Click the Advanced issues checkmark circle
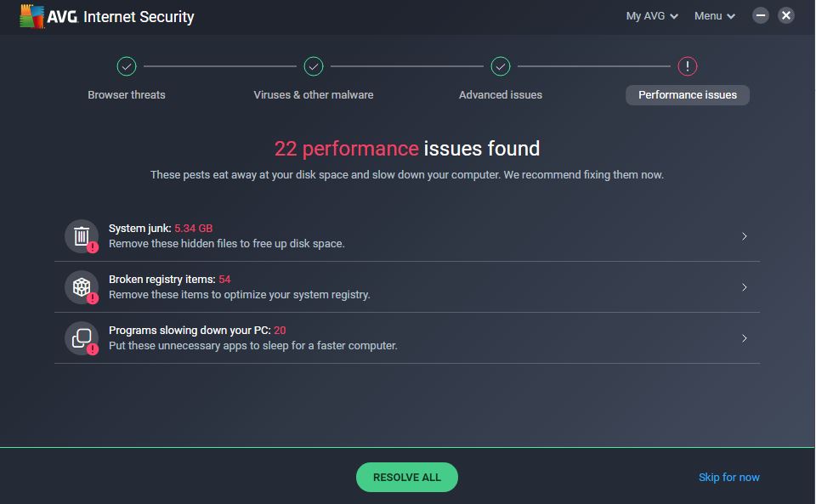This screenshot has width=816, height=504. [500, 66]
